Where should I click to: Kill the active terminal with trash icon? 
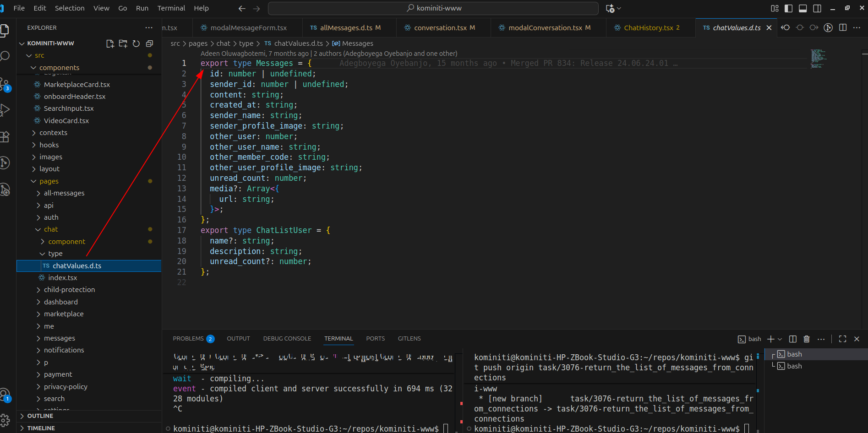pyautogui.click(x=807, y=339)
